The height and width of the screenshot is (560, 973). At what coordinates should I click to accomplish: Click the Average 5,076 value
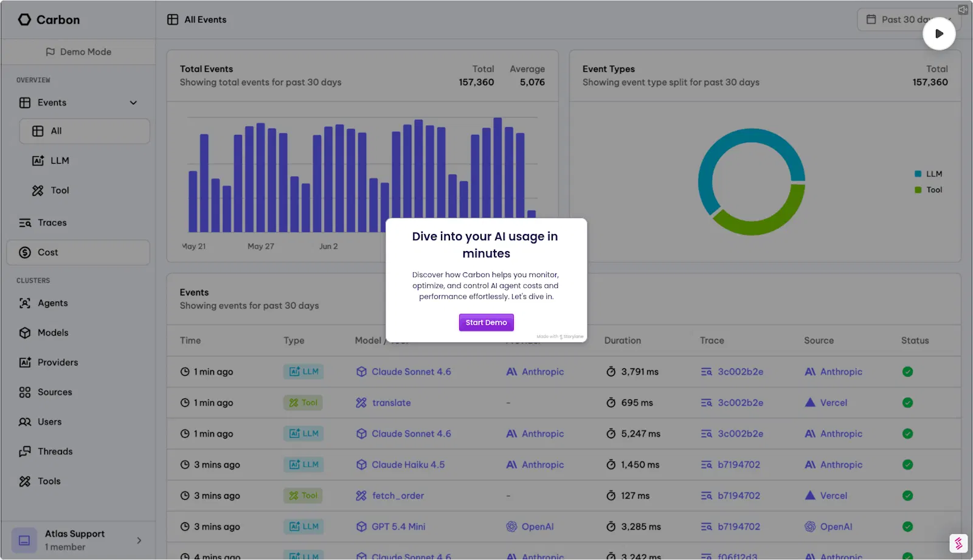(532, 82)
